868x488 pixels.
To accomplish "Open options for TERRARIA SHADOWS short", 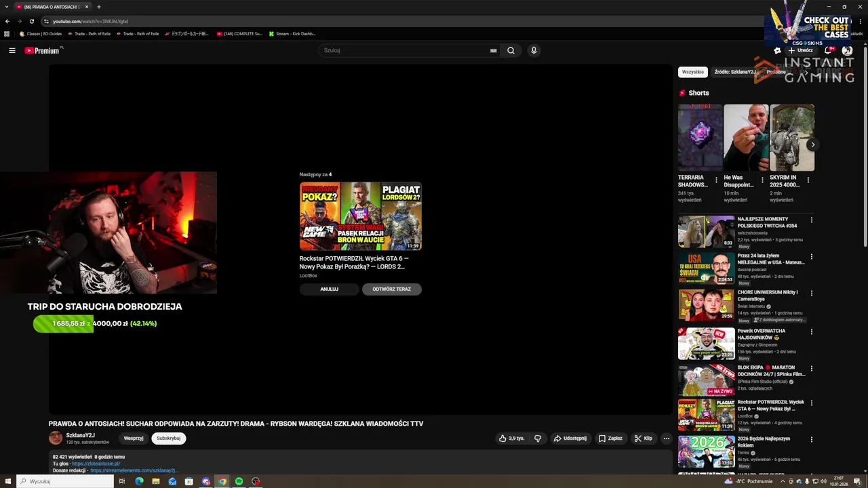I will coord(716,180).
